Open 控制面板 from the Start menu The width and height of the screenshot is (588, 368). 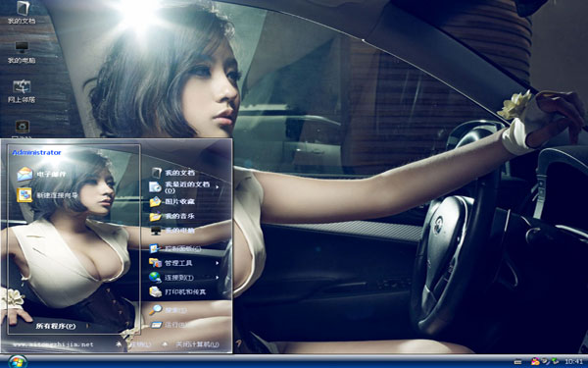[175, 248]
